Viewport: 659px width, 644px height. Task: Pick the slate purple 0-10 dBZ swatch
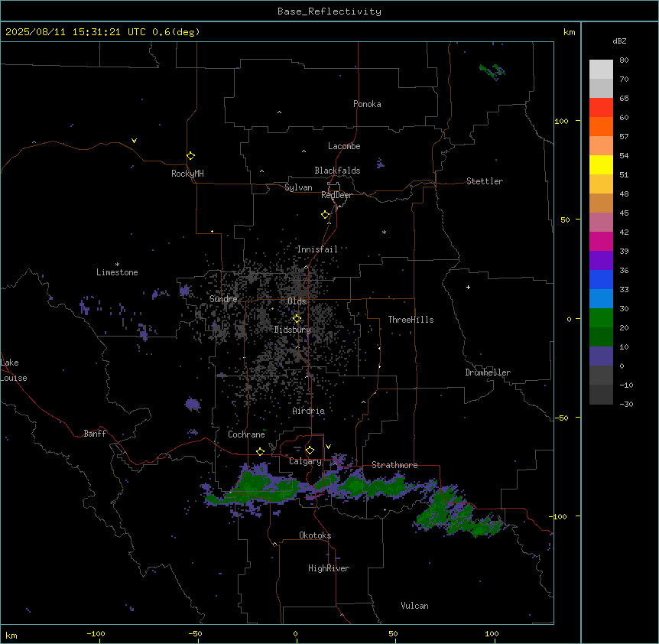click(x=601, y=356)
